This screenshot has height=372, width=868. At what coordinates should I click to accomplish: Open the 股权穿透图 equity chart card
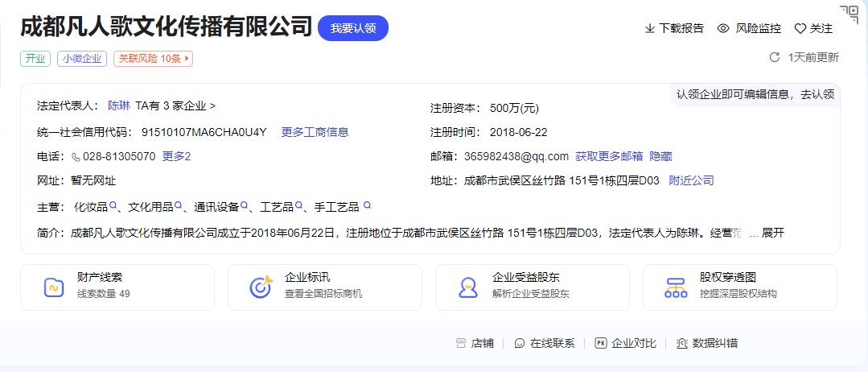740,287
